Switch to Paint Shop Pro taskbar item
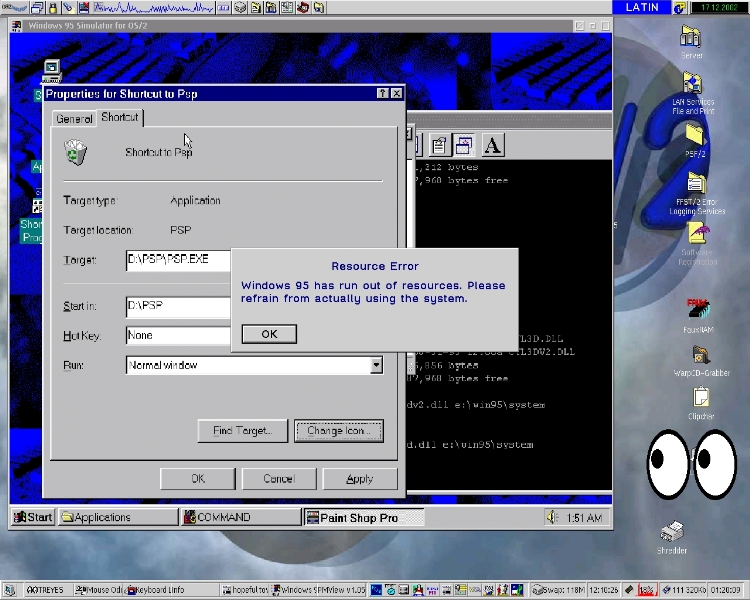This screenshot has width=750, height=600. click(x=364, y=518)
